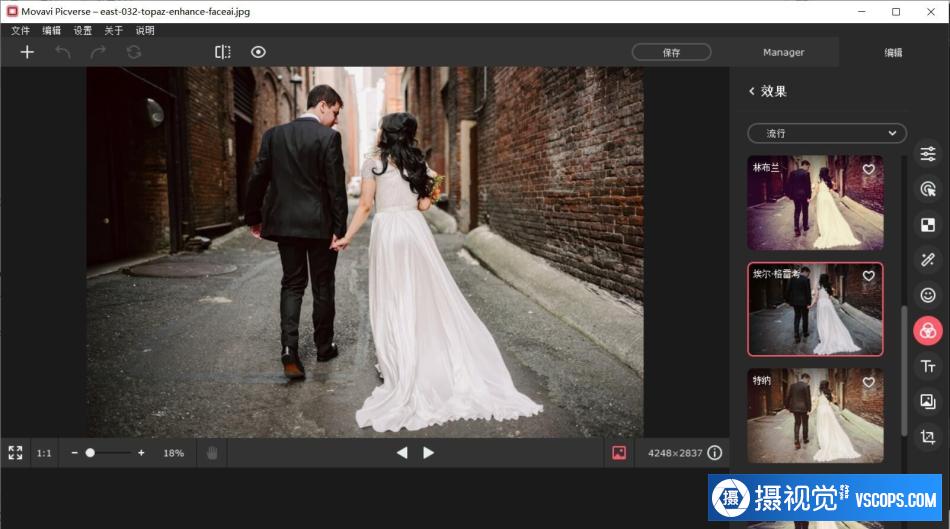Go to next image with right arrow
The width and height of the screenshot is (950, 529).
coord(428,453)
